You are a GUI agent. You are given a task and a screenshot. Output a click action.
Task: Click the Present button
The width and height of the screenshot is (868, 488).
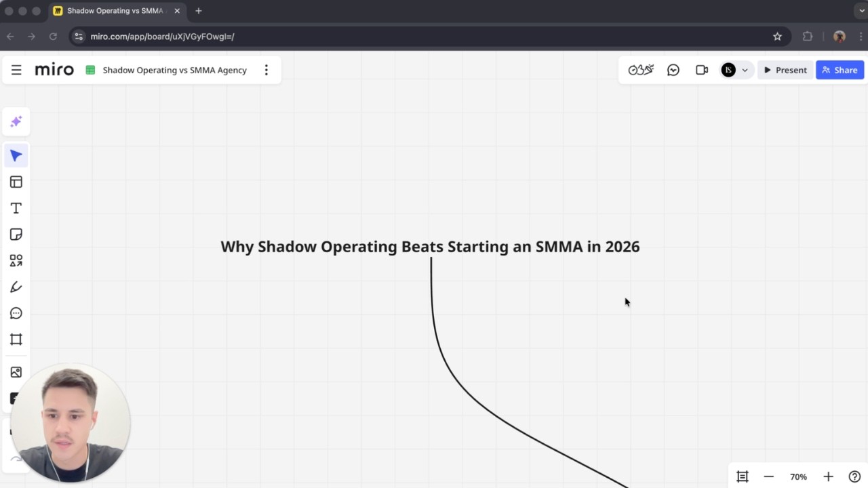pos(785,70)
